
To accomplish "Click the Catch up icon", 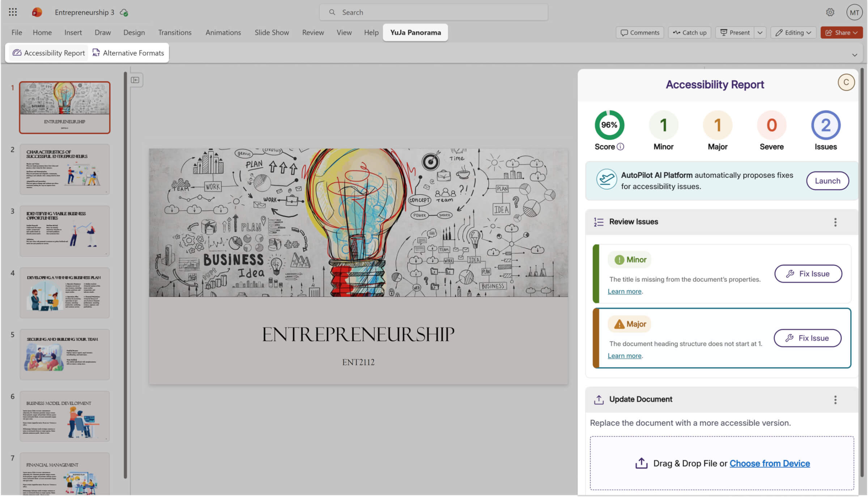I will click(689, 32).
